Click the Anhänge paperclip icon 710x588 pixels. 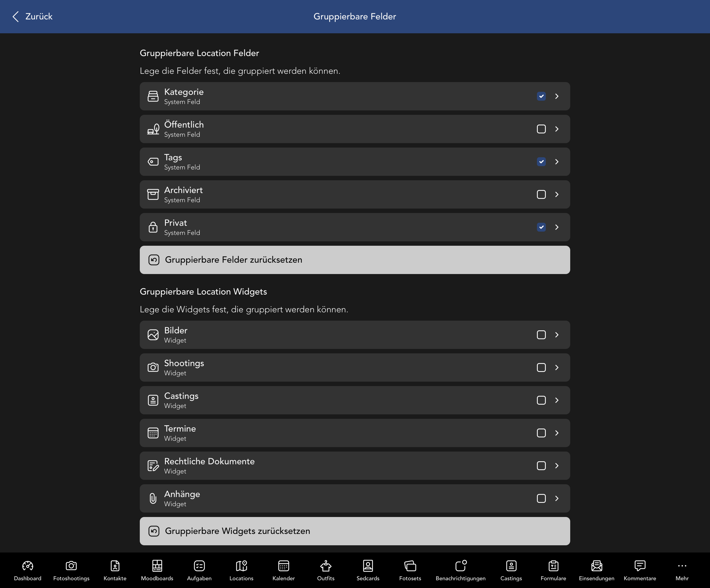pyautogui.click(x=153, y=498)
